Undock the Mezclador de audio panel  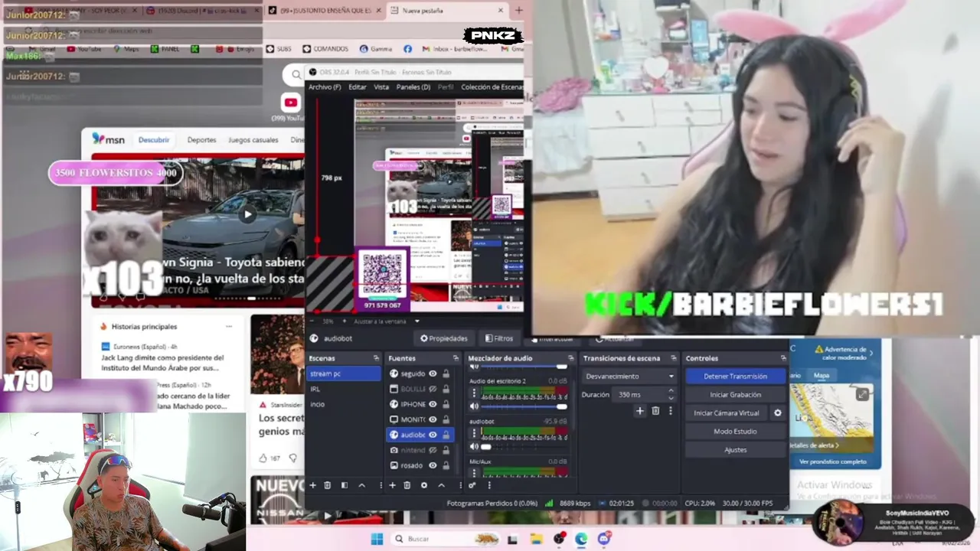tap(570, 358)
